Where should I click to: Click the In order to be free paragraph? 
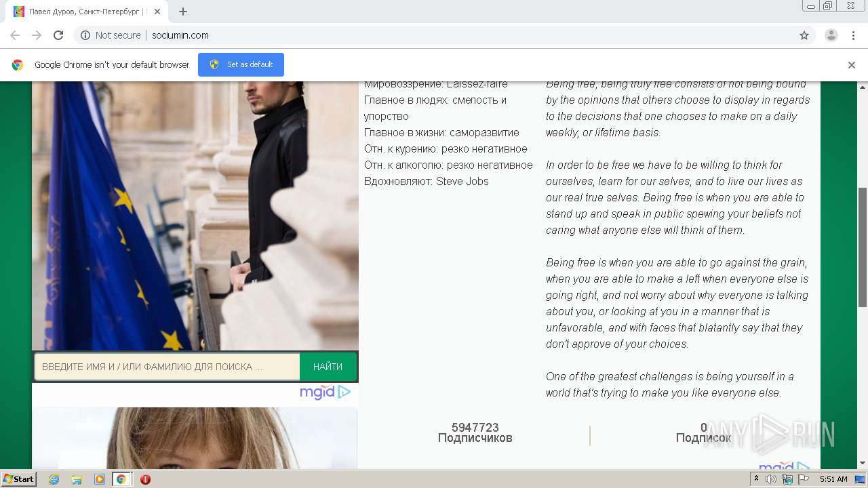[x=675, y=198]
